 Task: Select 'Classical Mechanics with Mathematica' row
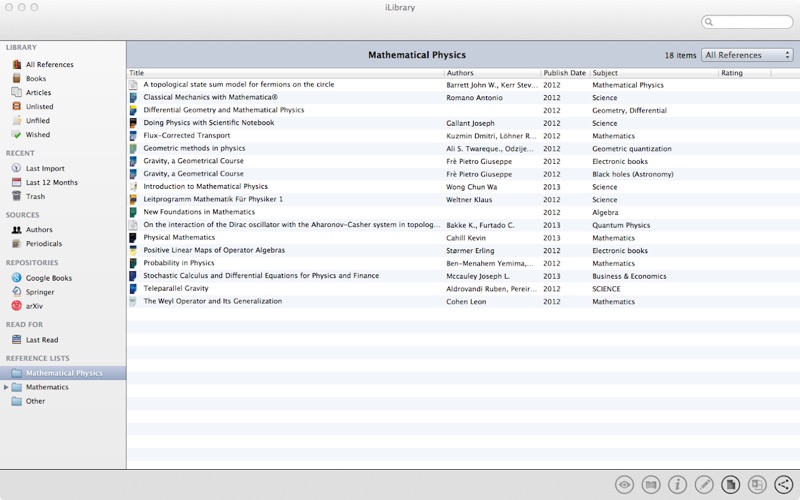(x=463, y=97)
